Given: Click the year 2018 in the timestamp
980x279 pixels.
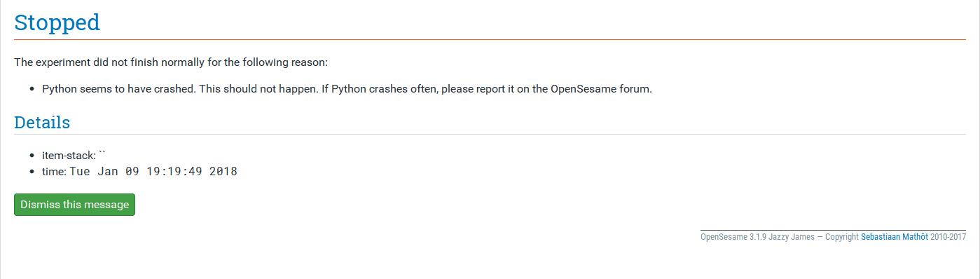Looking at the screenshot, I should click(223, 171).
